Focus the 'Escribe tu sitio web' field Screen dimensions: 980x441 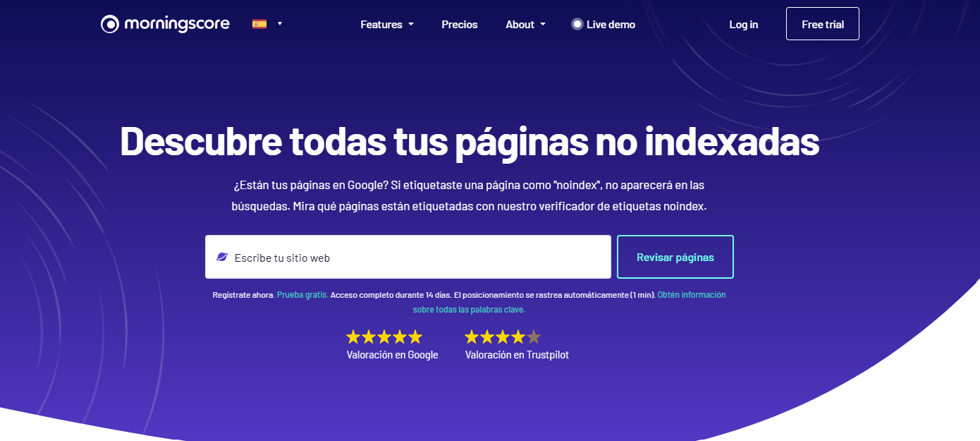pyautogui.click(x=416, y=258)
